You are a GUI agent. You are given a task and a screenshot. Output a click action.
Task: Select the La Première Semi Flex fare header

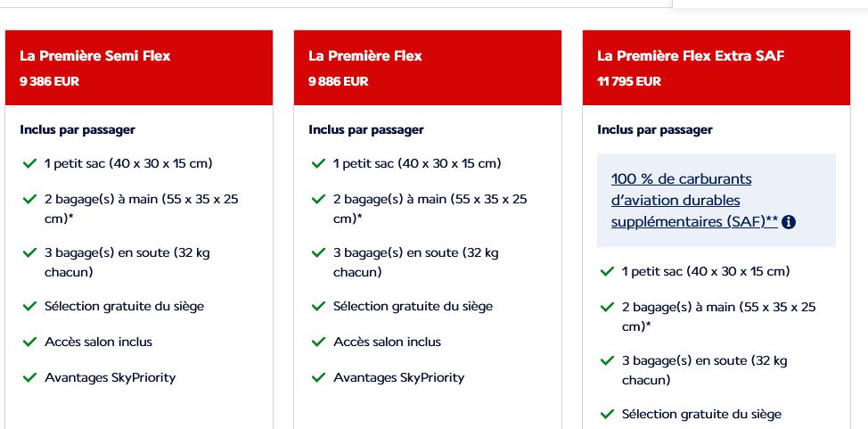(139, 68)
